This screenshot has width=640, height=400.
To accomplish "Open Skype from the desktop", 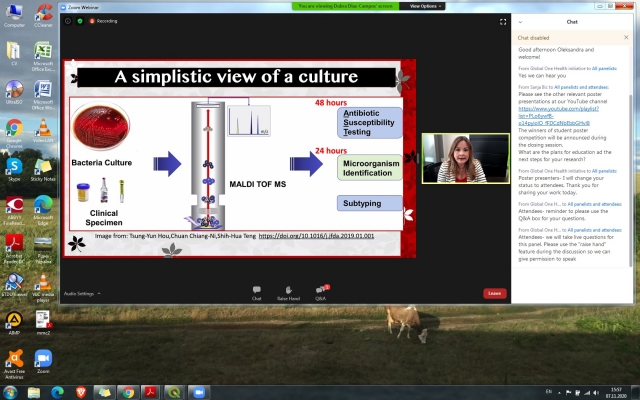I will pos(15,166).
